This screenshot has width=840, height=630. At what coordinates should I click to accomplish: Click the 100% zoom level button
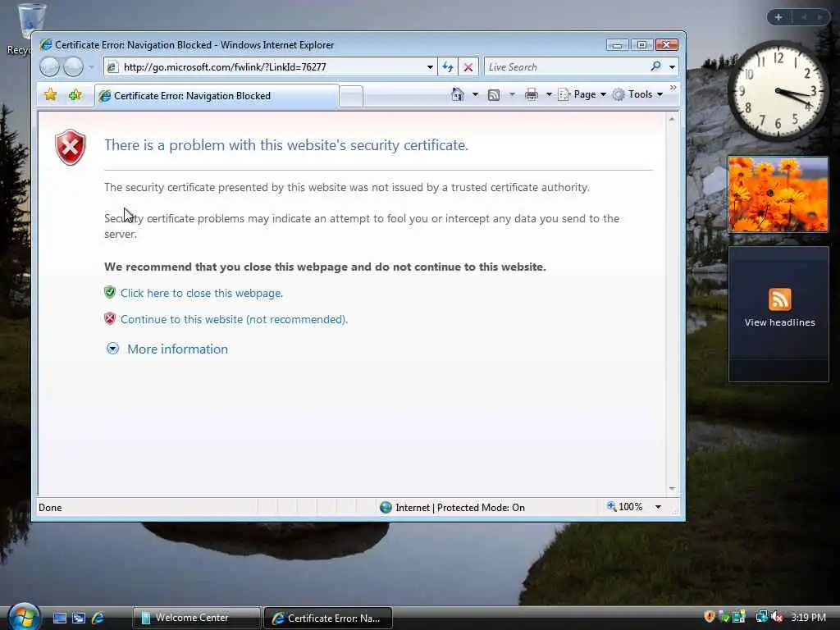click(x=624, y=507)
